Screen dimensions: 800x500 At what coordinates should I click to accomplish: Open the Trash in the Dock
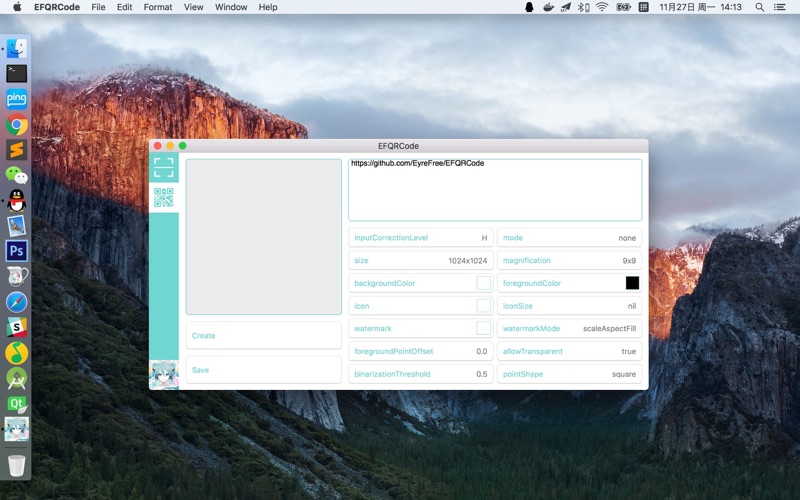click(16, 465)
